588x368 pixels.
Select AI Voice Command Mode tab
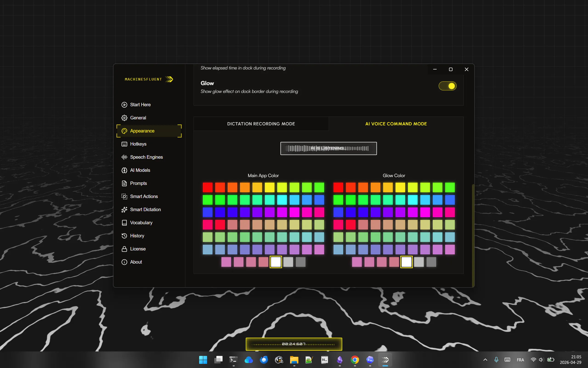(396, 124)
